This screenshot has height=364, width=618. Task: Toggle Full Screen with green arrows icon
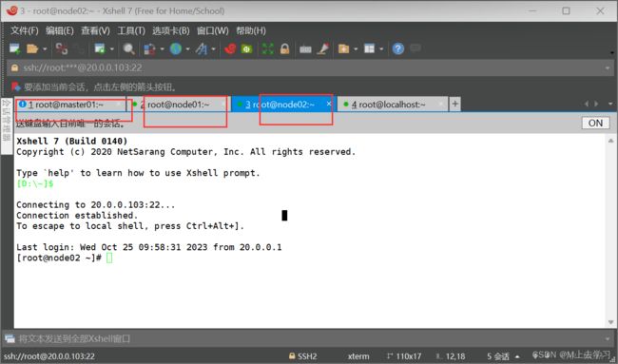267,48
